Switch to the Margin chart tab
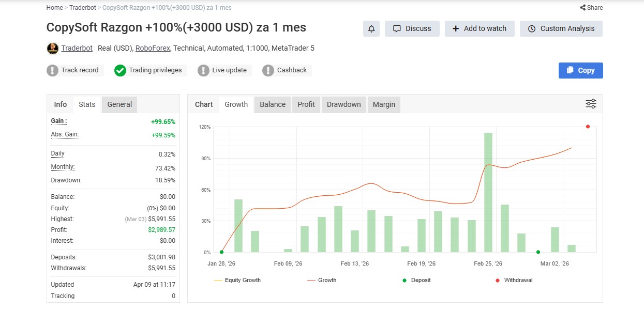This screenshot has width=644, height=311. (x=384, y=104)
